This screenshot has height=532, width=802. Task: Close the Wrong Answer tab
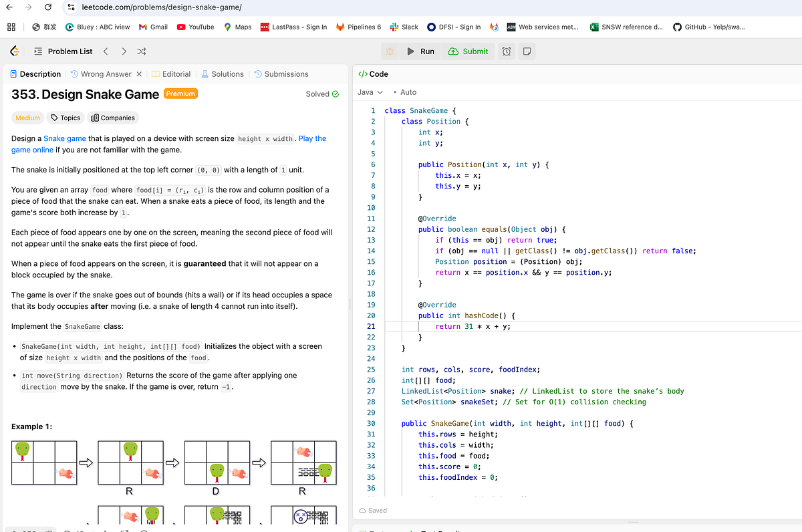pyautogui.click(x=139, y=74)
